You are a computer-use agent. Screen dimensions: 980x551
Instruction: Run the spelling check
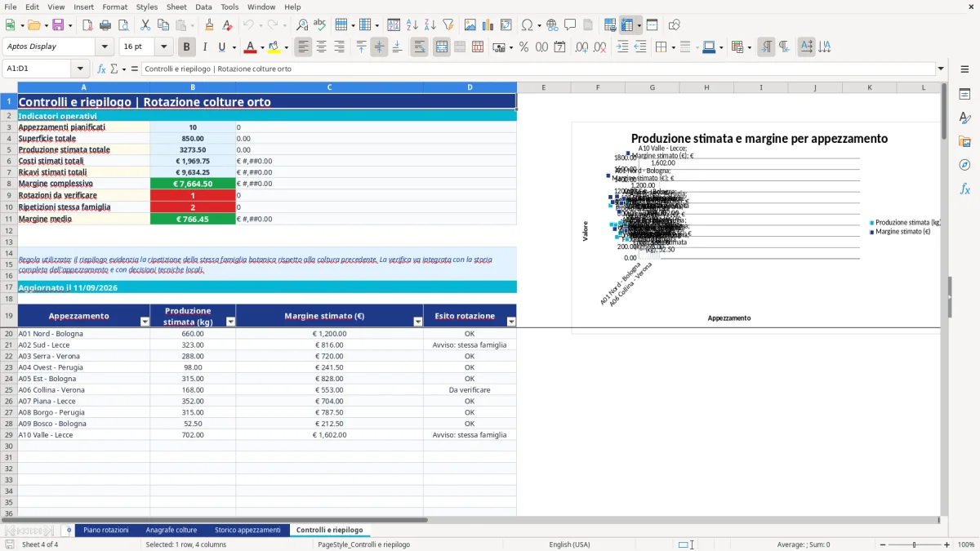(320, 25)
